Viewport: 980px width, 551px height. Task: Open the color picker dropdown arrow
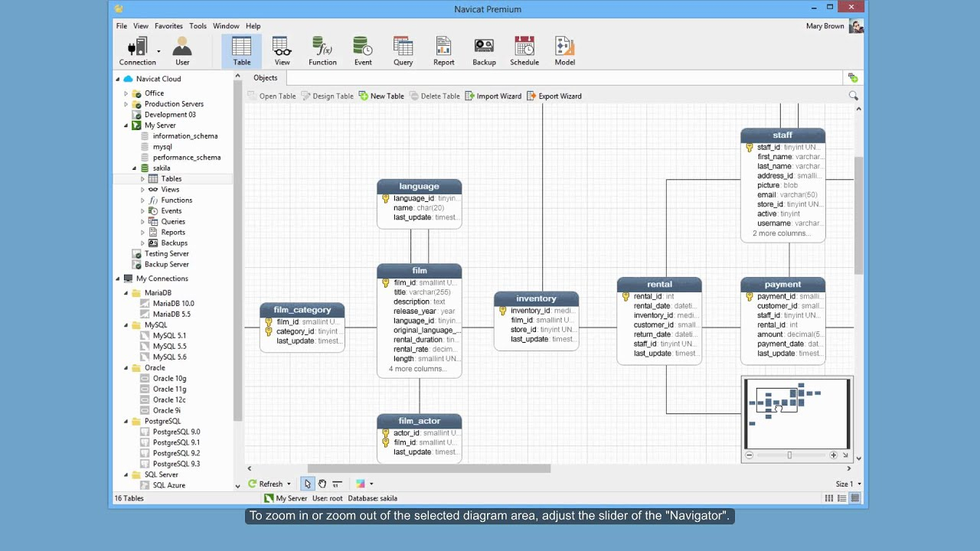tap(371, 484)
